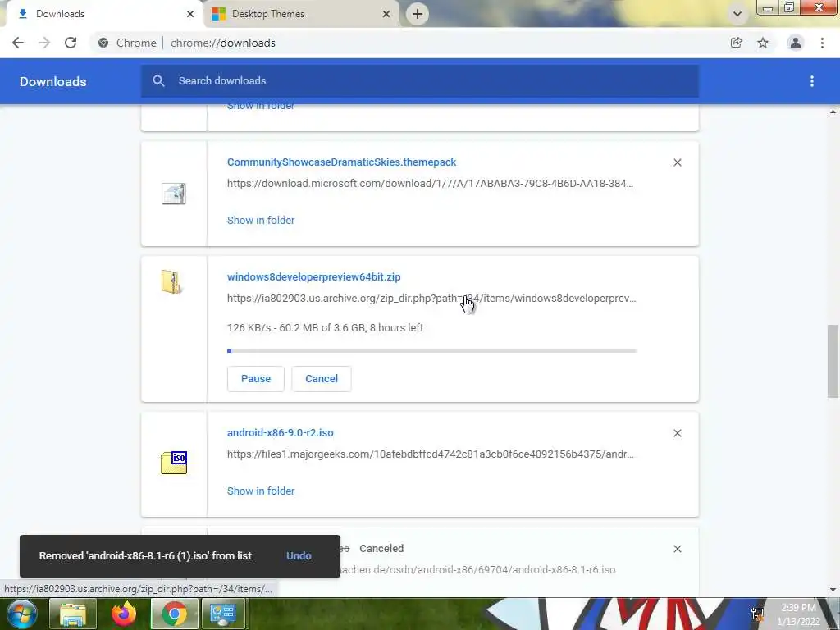This screenshot has height=630, width=840.
Task: Focus the Search downloads field
Action: 420,81
